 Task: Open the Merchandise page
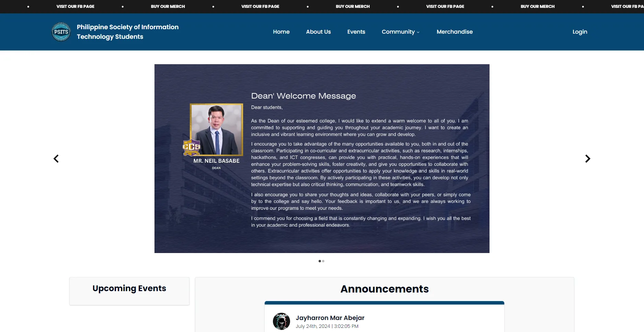454,32
